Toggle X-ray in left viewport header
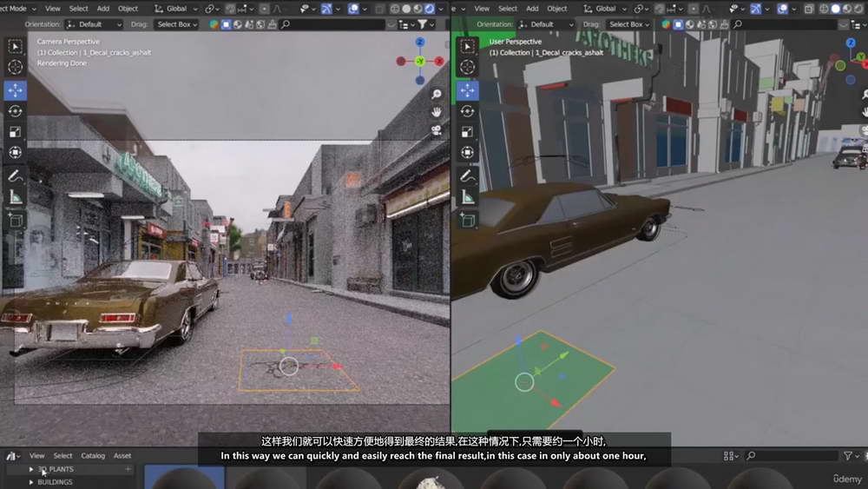This screenshot has height=489, width=868. [380, 9]
